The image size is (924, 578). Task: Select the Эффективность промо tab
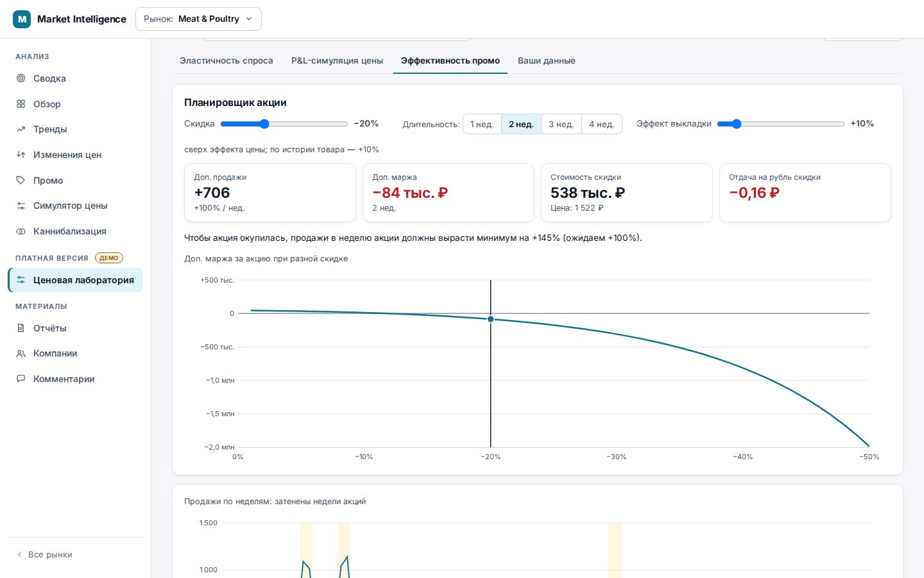coord(450,60)
